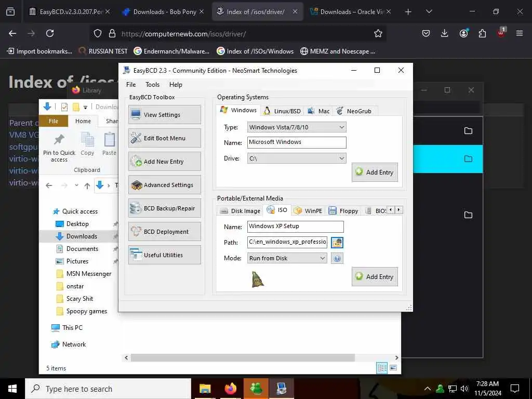
Task: Expand the Mode dropdown Run from Disk
Action: (x=287, y=258)
